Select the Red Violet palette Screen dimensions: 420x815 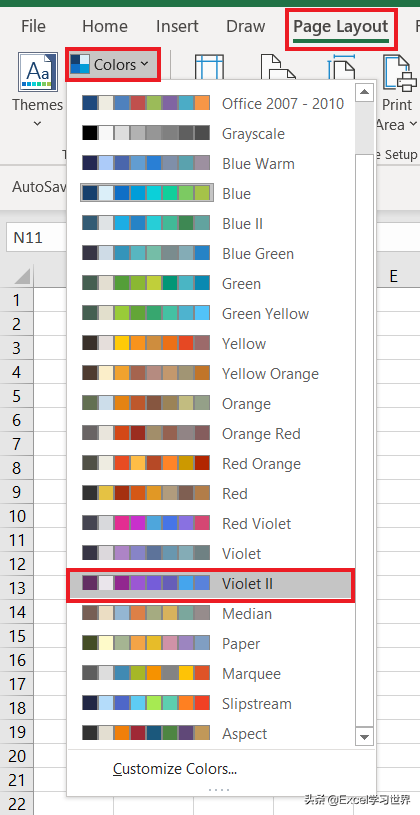[x=211, y=523]
